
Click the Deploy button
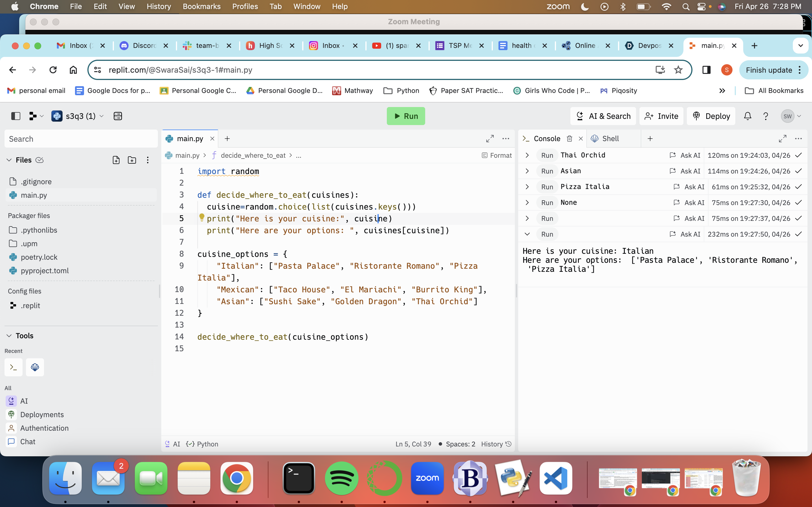click(711, 116)
